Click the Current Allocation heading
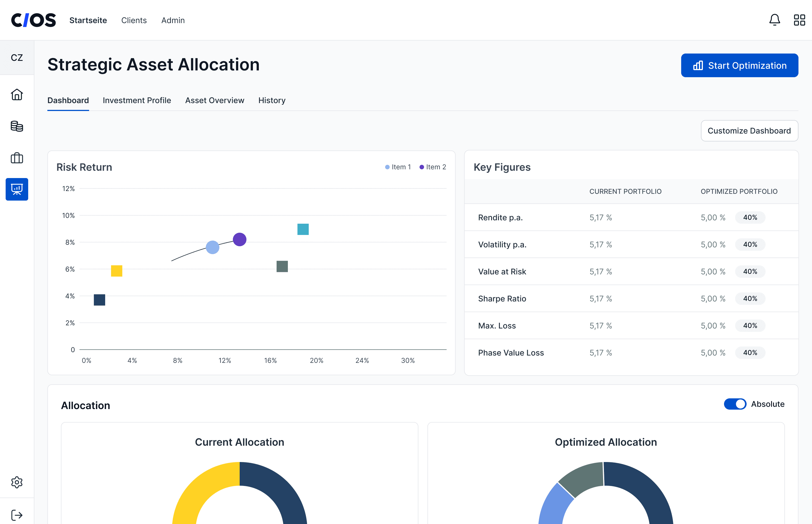Screen dimensions: 812x524 [x=239, y=442]
